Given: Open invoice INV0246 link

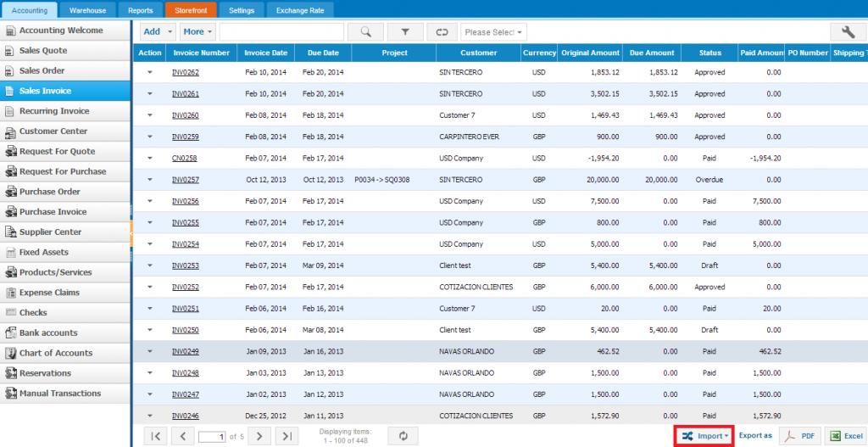Looking at the screenshot, I should pyautogui.click(x=186, y=416).
